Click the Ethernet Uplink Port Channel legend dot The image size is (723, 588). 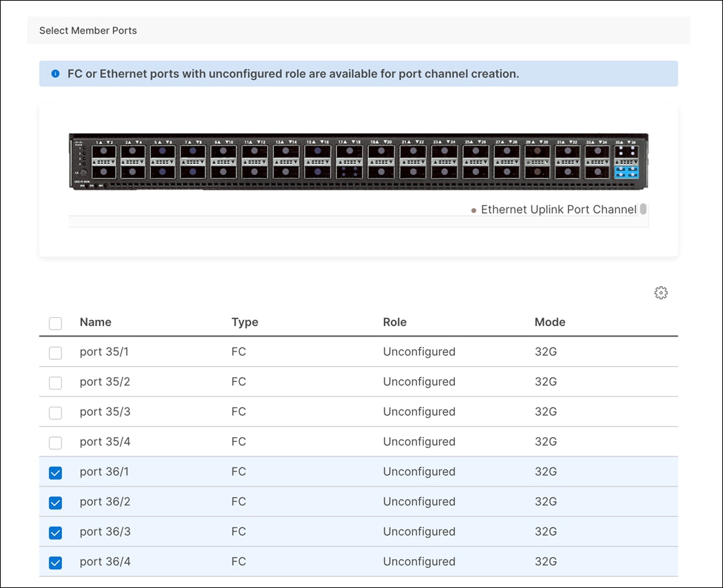click(x=473, y=210)
